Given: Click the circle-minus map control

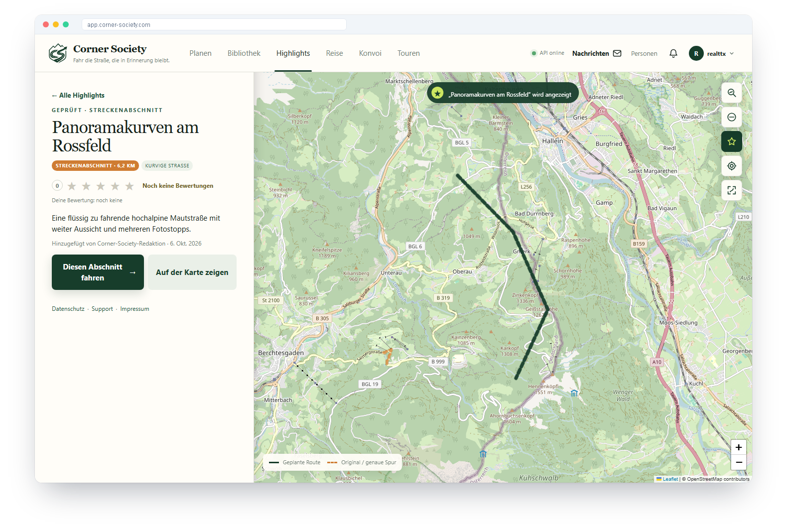Looking at the screenshot, I should pos(732,117).
